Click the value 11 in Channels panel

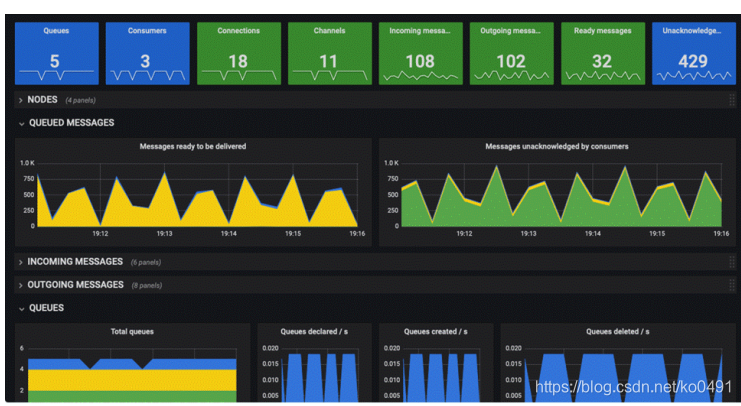328,61
